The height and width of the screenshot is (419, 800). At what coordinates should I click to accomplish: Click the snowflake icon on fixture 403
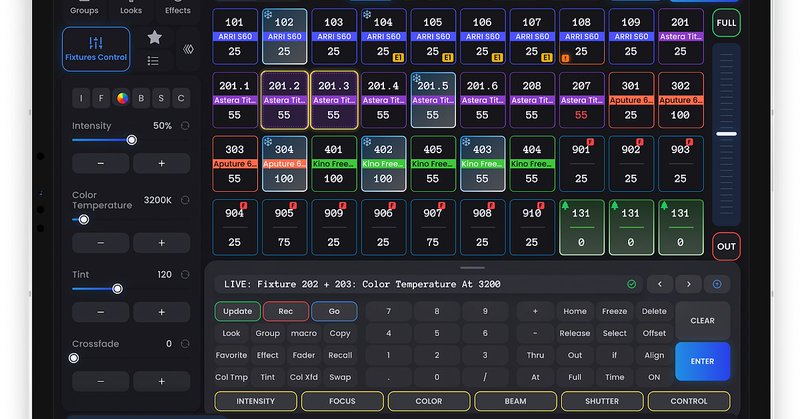coord(466,142)
